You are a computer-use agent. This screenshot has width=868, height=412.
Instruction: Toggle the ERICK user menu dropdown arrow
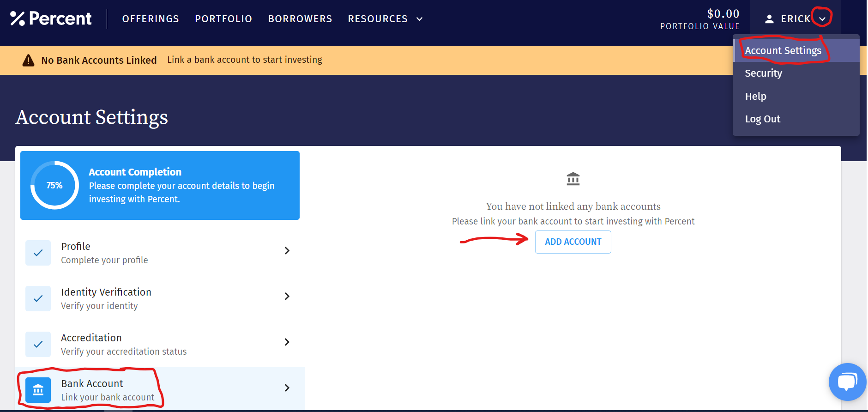click(x=822, y=19)
